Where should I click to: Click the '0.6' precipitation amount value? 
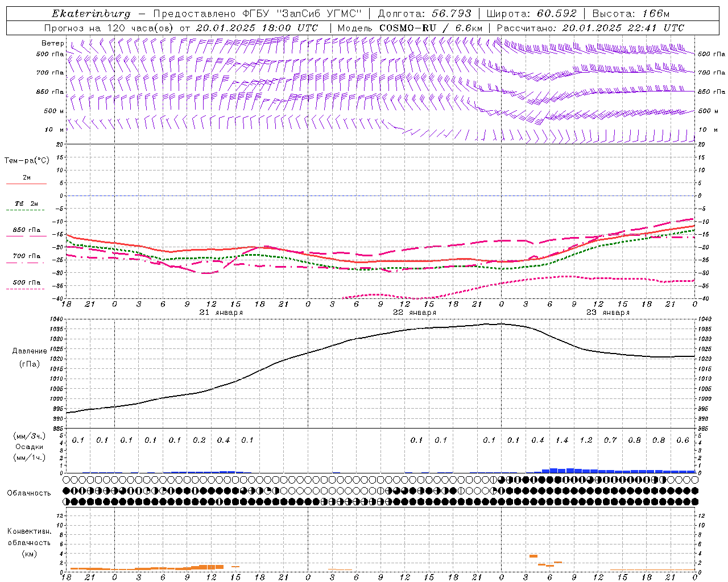pyautogui.click(x=682, y=440)
